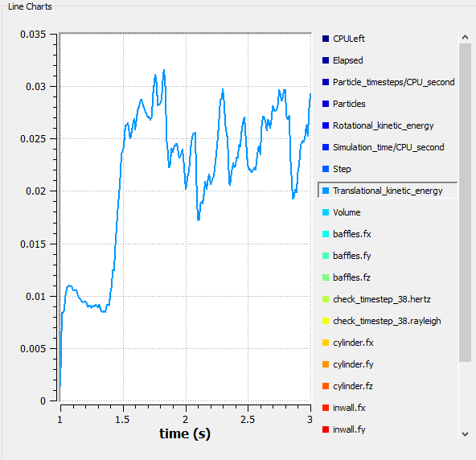Click the legend vertical scrollbar thumb
Viewport: 476px width, 460px height.
coord(465,203)
